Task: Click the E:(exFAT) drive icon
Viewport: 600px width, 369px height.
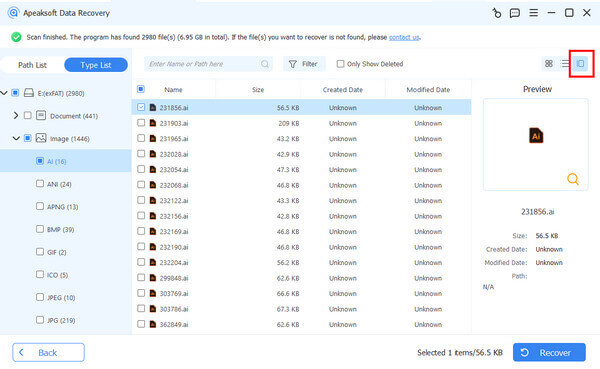Action: (x=29, y=93)
